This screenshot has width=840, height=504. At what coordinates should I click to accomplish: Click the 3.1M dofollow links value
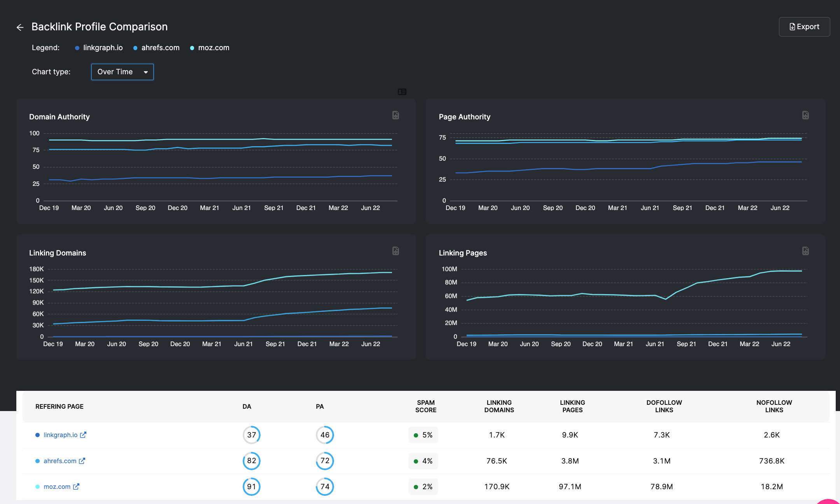tap(662, 461)
